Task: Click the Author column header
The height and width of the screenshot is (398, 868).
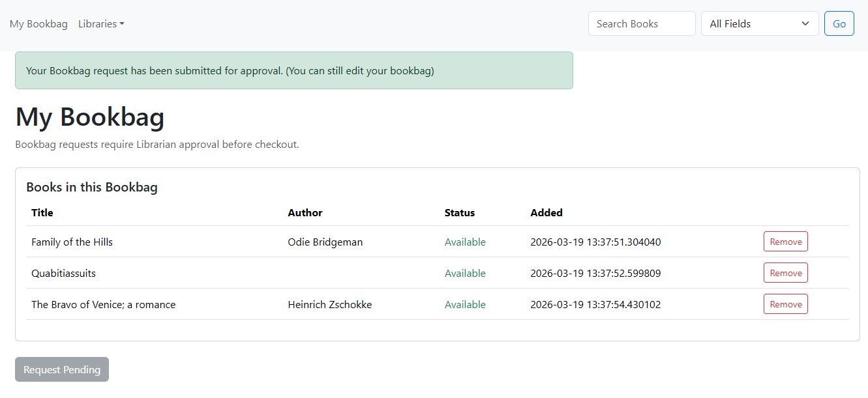Action: 305,212
